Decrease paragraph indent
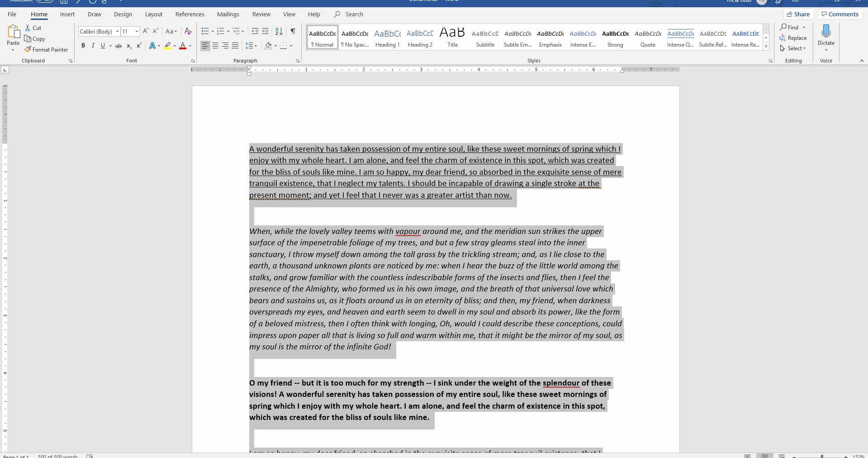 [255, 31]
